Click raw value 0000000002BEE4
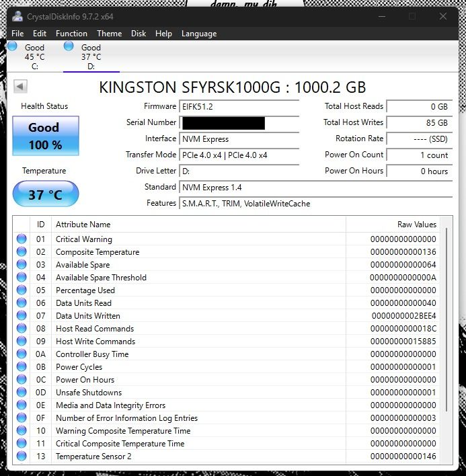Viewport: 466px width, 476px height. pos(403,316)
